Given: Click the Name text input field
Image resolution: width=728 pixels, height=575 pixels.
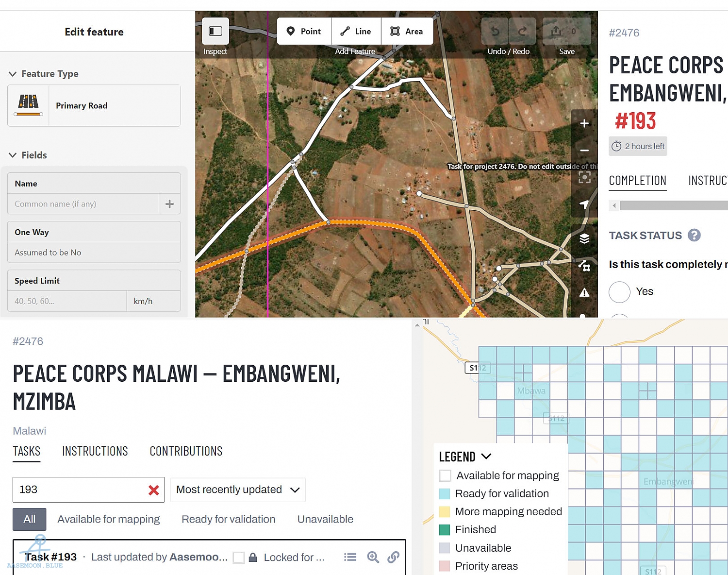Looking at the screenshot, I should [x=83, y=204].
